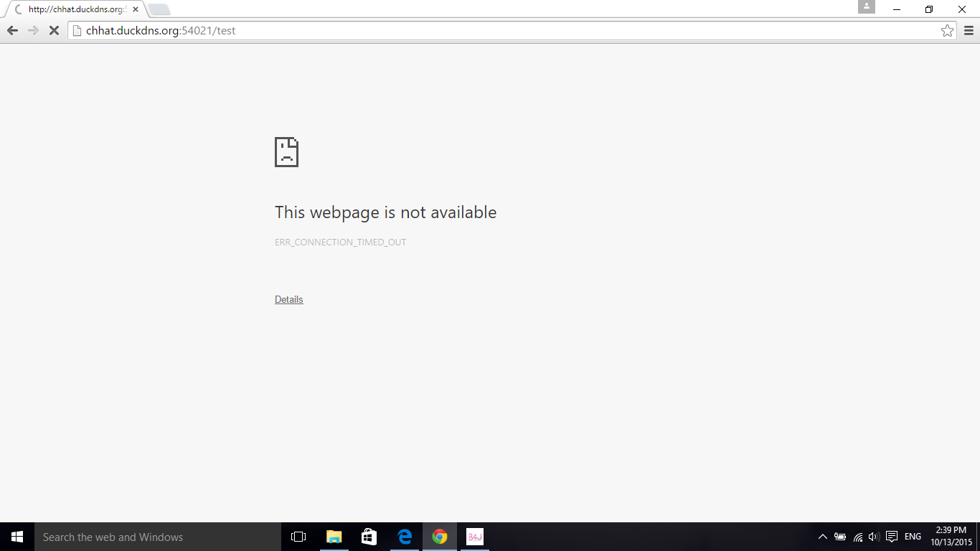Select the ERR_CONNECTION_TIMED_OUT text
980x551 pixels.
[341, 242]
